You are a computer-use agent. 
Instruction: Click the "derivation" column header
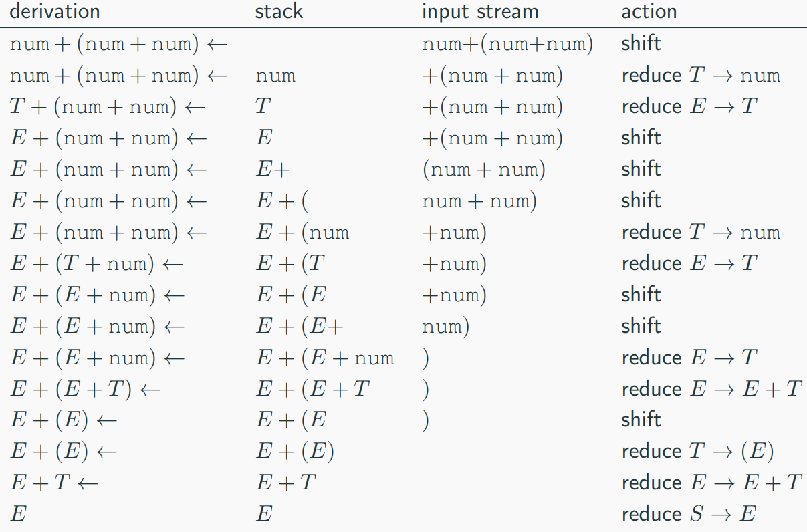(54, 12)
